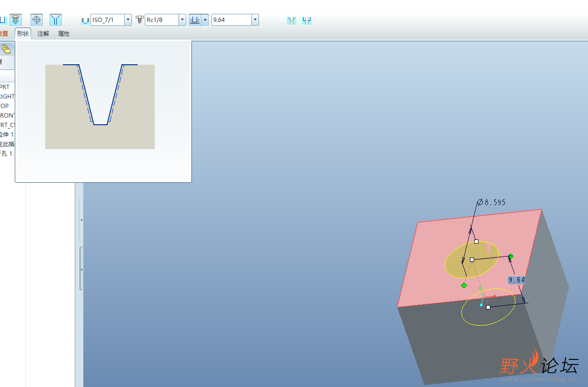588x387 pixels.
Task: Select the 拉伸 1 feature in tree
Action: click(x=7, y=135)
